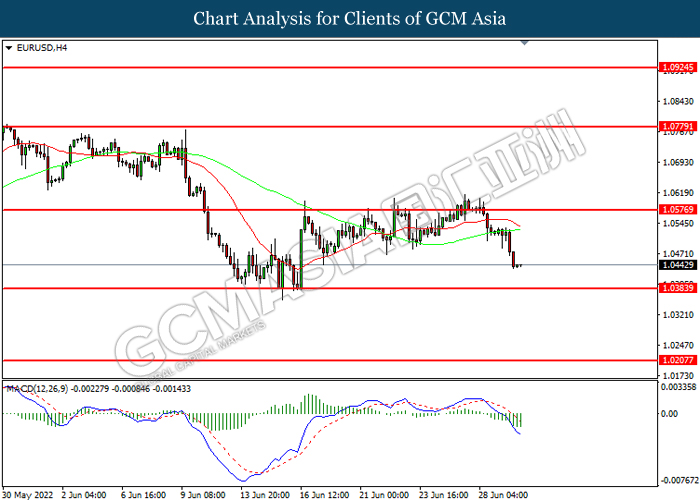The width and height of the screenshot is (700, 500).
Task: Click the 1.05450 price axis value
Action: tap(678, 223)
